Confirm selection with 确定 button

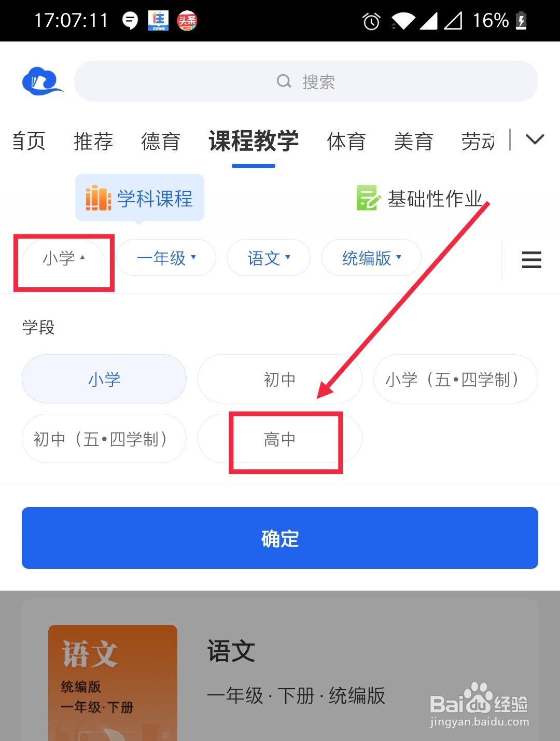point(280,538)
